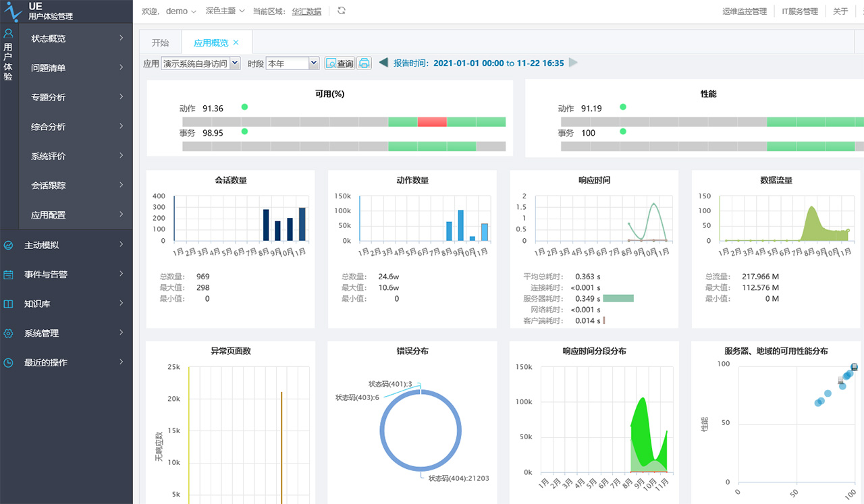Click the 24.6w total actions value

389,277
